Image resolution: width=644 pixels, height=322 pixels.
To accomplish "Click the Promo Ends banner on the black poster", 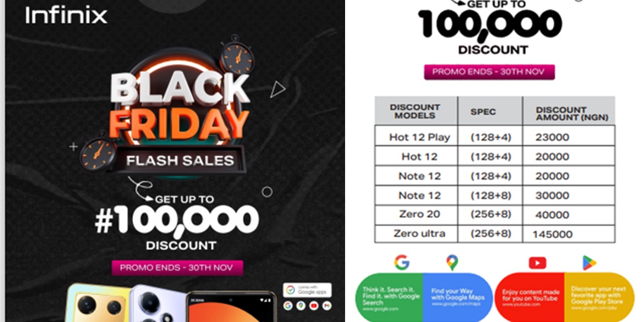I will pos(177,267).
